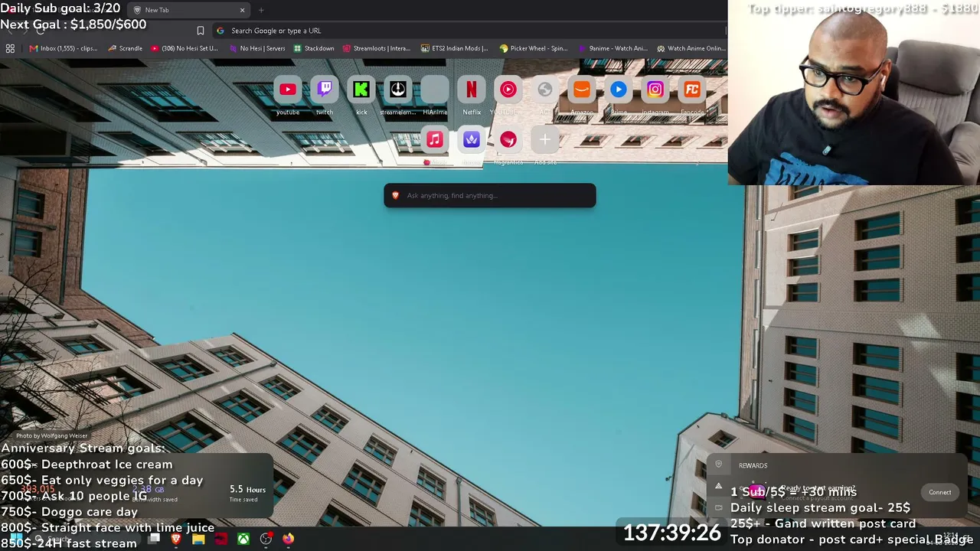Image resolution: width=980 pixels, height=551 pixels.
Task: Click the Brave icon in taskbar
Action: coord(176,540)
